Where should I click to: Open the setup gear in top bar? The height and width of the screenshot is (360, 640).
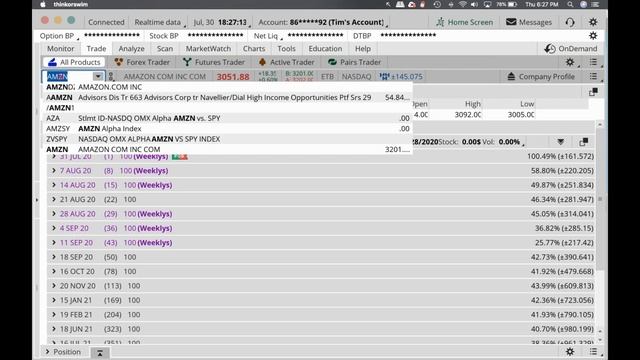pyautogui.click(x=593, y=22)
